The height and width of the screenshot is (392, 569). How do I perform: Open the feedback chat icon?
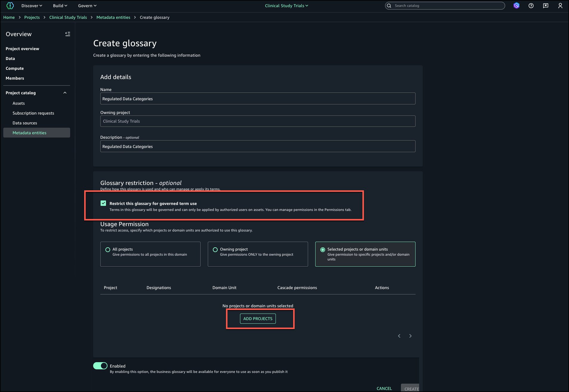(545, 6)
